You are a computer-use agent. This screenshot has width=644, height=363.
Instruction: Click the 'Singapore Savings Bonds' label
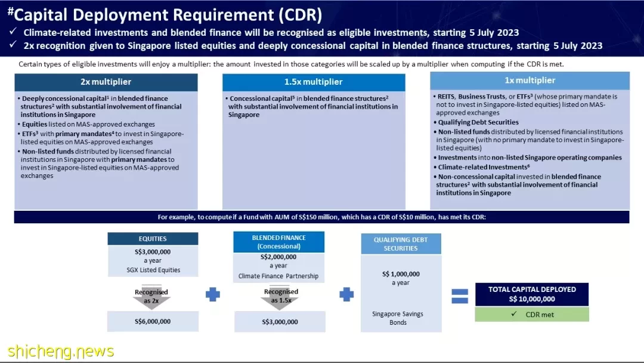pos(398,318)
